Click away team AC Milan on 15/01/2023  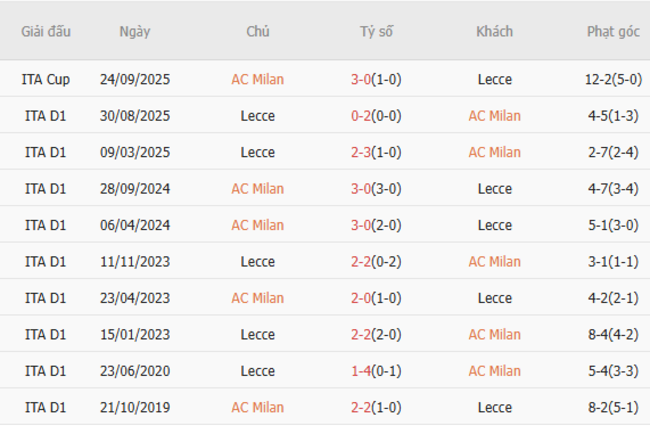[494, 335]
